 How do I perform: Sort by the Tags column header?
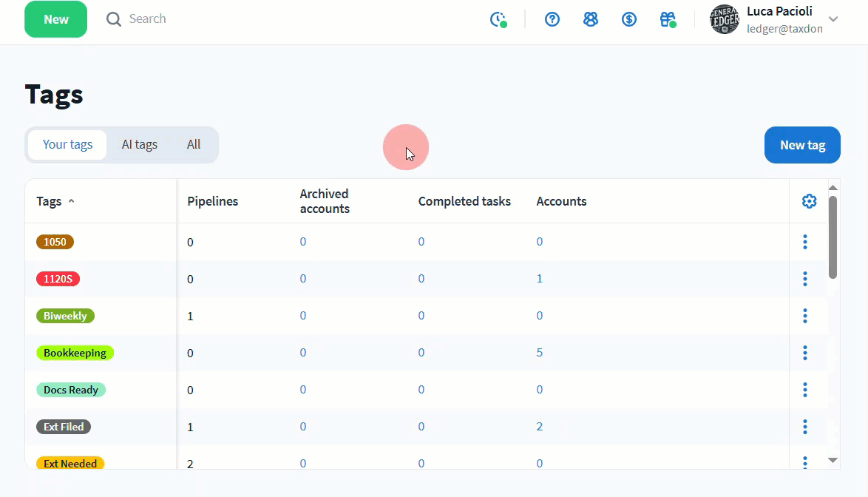(x=50, y=201)
